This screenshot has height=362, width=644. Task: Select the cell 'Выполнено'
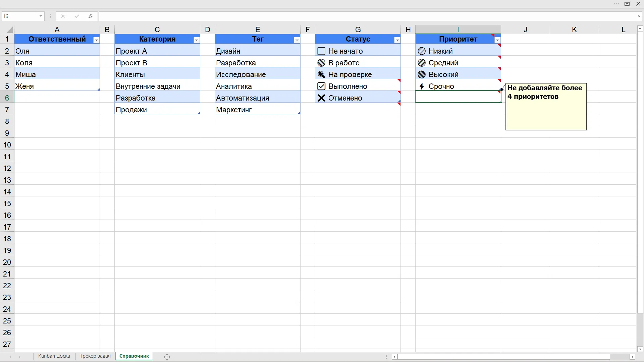tap(358, 86)
